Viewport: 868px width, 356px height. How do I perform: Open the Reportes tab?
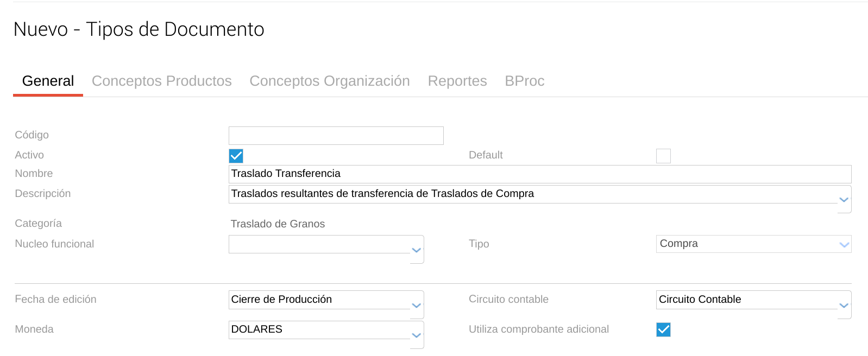click(x=457, y=81)
